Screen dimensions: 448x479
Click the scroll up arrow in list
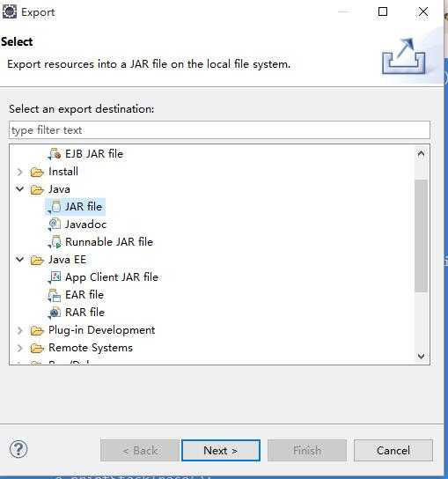point(421,154)
